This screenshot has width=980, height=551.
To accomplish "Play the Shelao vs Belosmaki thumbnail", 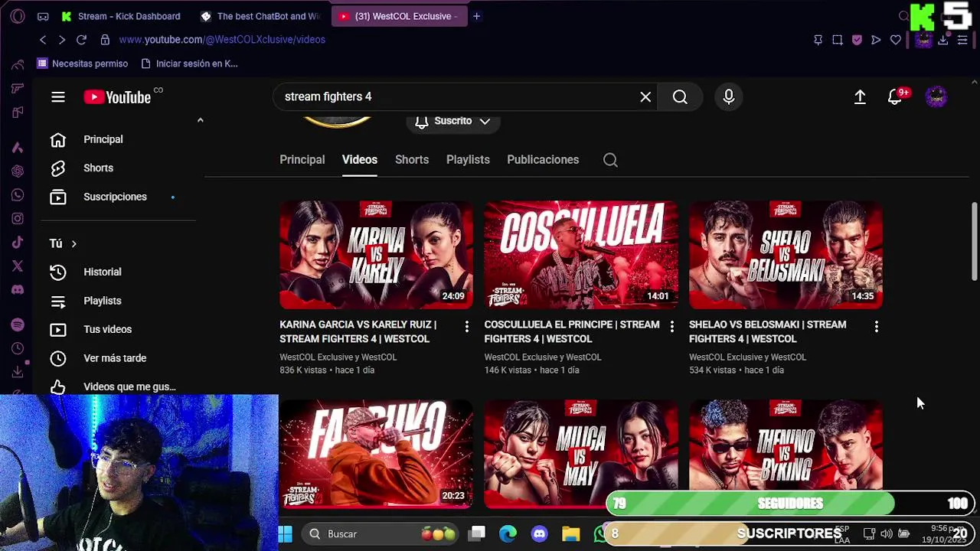I will (786, 255).
